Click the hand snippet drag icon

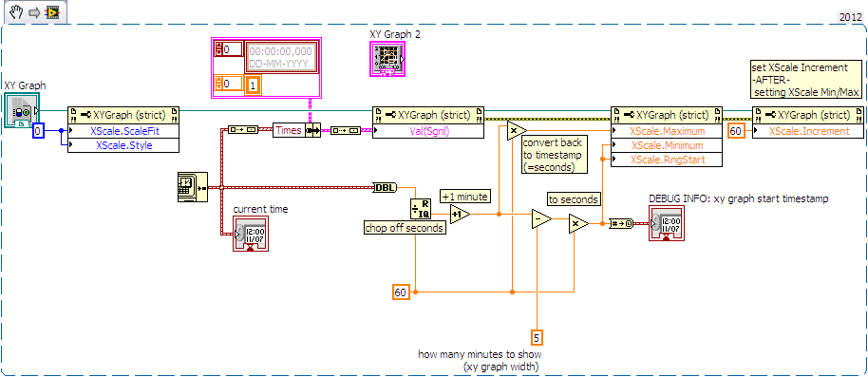coord(16,11)
